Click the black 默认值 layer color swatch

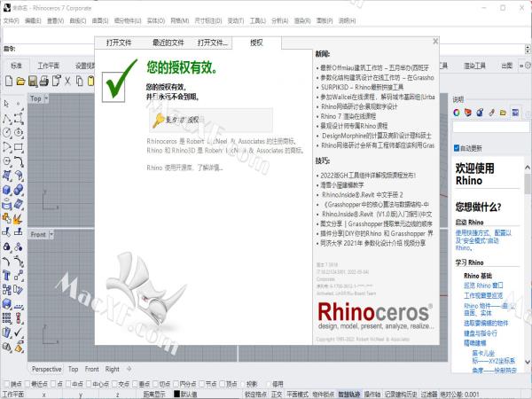pyautogui.click(x=176, y=394)
